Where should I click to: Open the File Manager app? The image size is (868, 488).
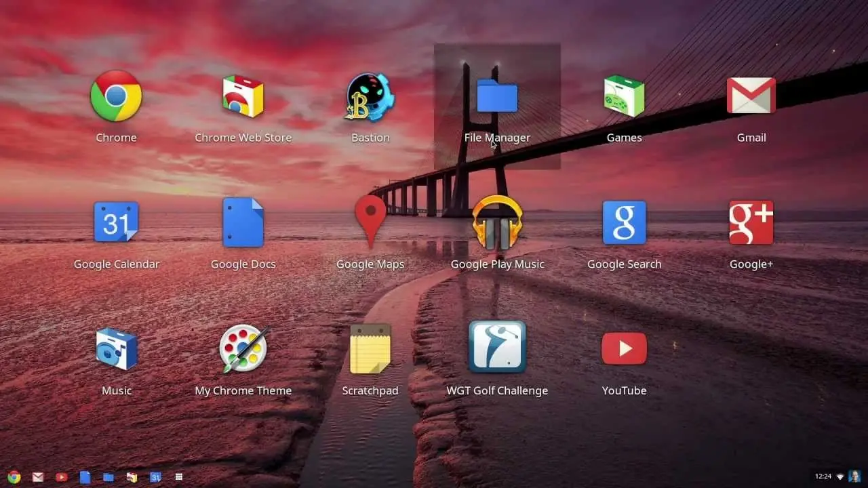[x=497, y=97]
